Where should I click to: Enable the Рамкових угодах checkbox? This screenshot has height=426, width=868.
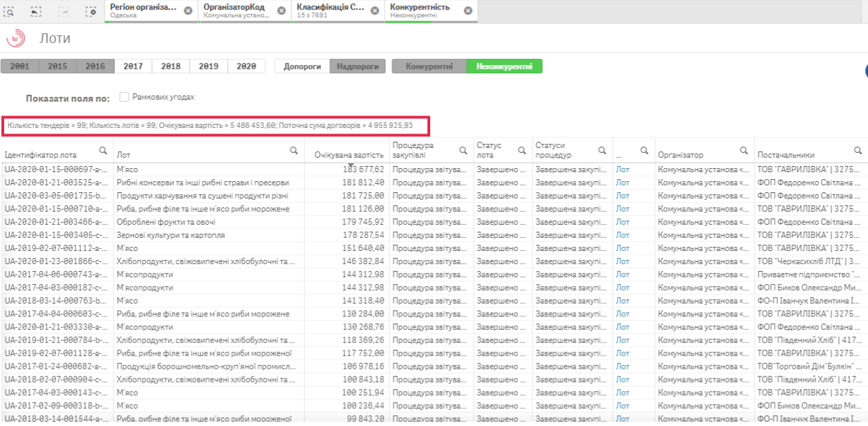(124, 98)
